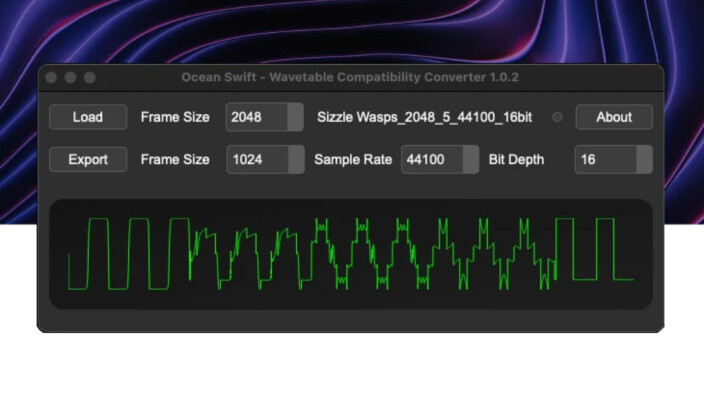Click the Sample Rate label
Viewport: 704px width, 396px height.
point(353,159)
